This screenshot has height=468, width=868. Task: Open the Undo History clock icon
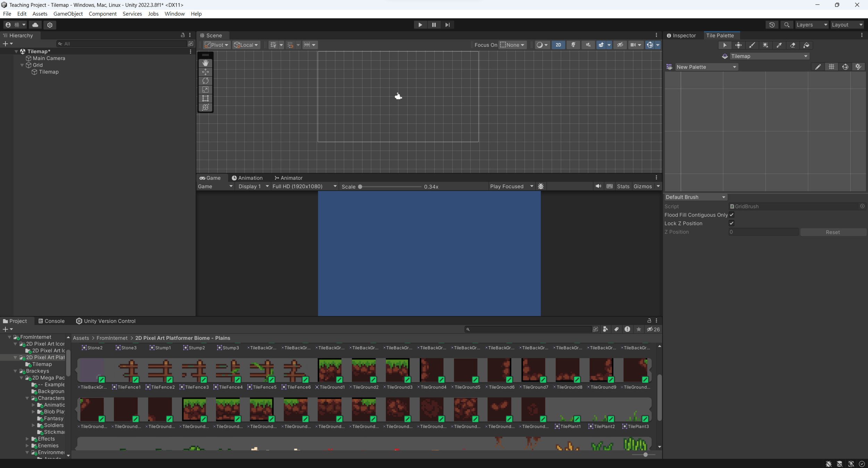coord(771,25)
